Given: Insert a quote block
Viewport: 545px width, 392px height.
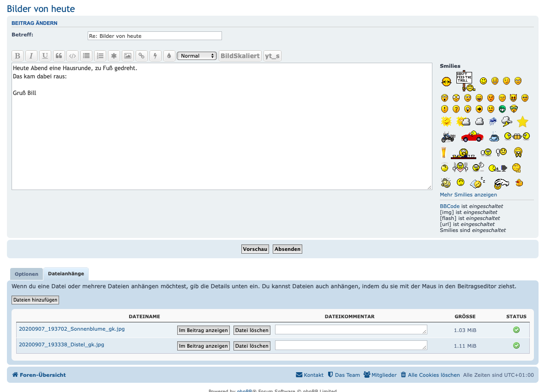Looking at the screenshot, I should (x=59, y=56).
